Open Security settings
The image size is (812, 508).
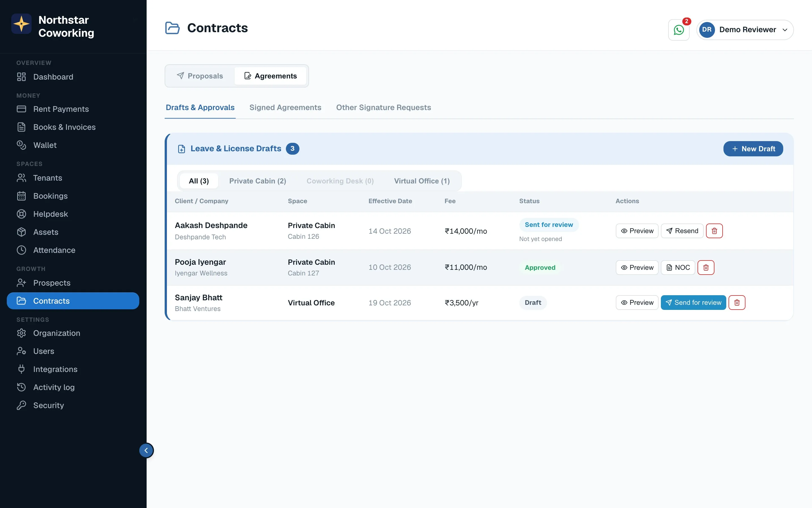(73, 405)
